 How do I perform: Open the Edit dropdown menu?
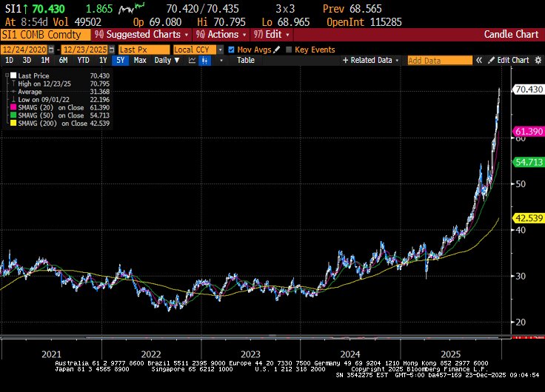272,34
